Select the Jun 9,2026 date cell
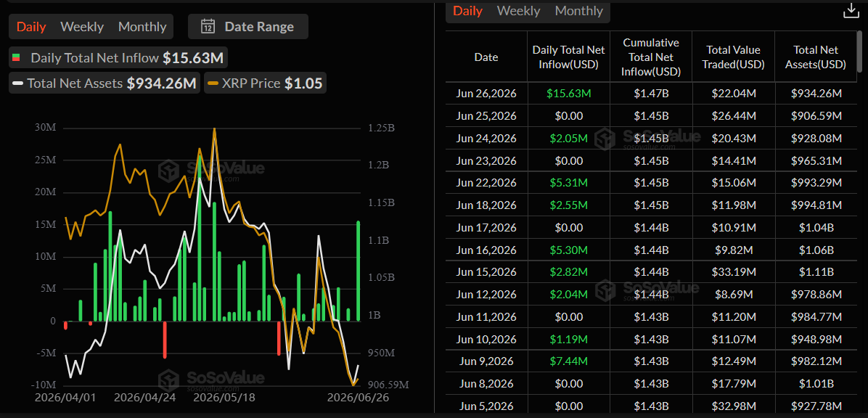This screenshot has width=868, height=418. [x=486, y=361]
